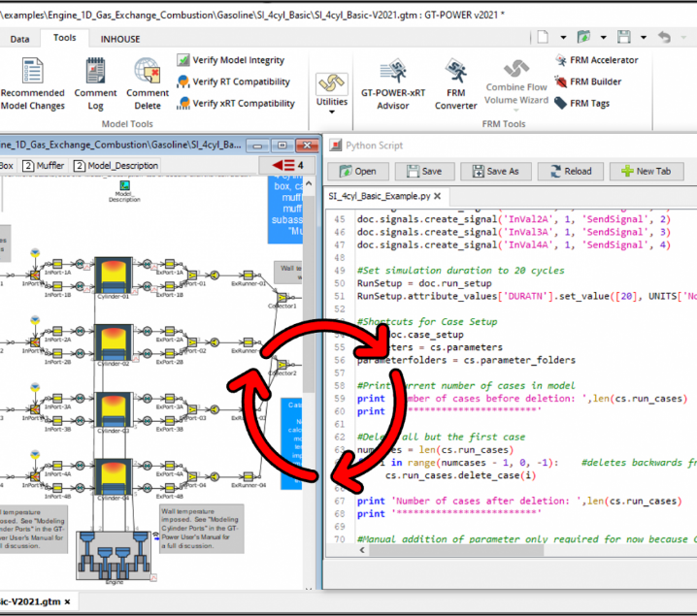The height and width of the screenshot is (616, 697).
Task: Click code line 51 RunSetup.attribute_values
Action: (527, 296)
